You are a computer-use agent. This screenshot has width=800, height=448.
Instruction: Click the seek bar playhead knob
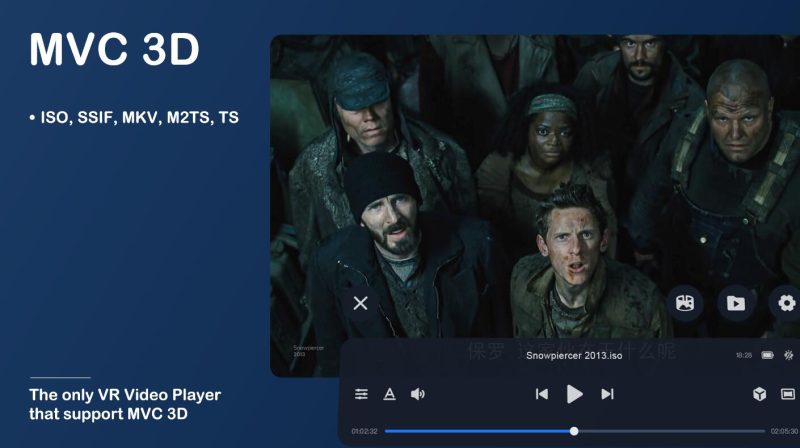coord(574,431)
